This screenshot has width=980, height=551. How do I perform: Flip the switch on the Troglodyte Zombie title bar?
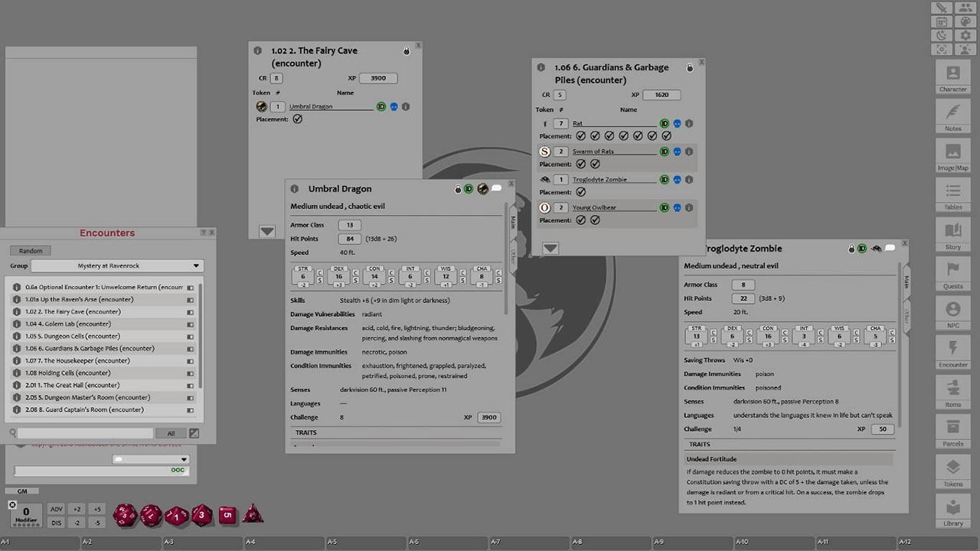pos(892,247)
